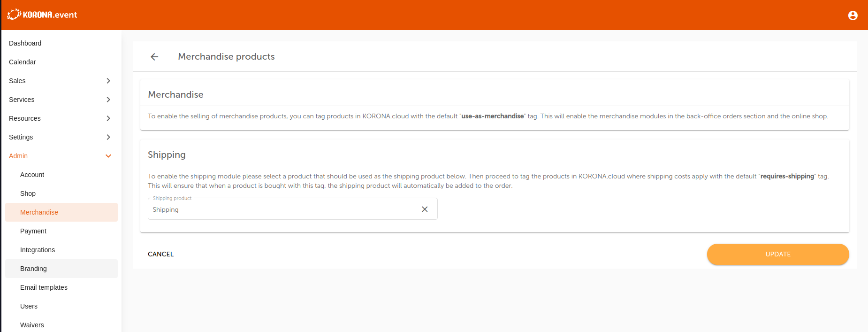Click the Admin sidebar label
The image size is (868, 332).
[x=18, y=156]
